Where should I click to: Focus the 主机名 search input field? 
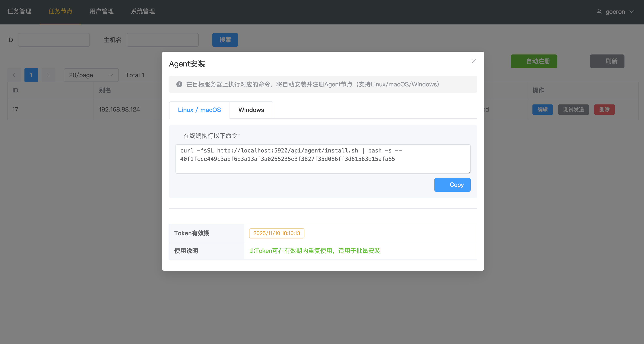coord(162,40)
